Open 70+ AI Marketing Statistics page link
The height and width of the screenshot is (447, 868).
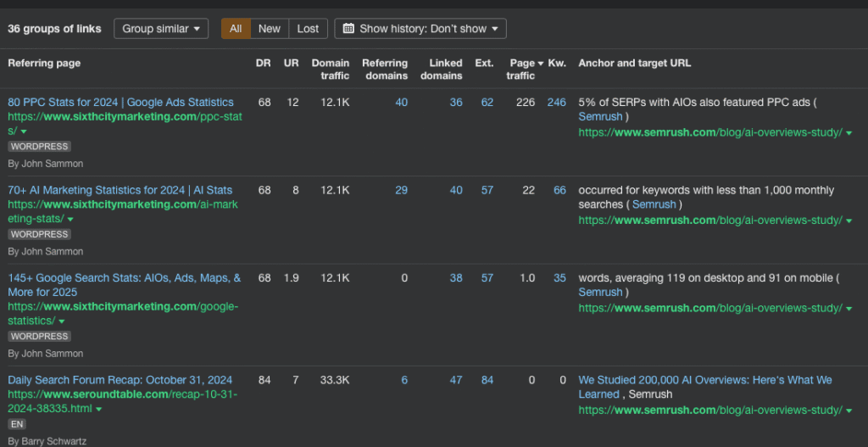point(120,191)
